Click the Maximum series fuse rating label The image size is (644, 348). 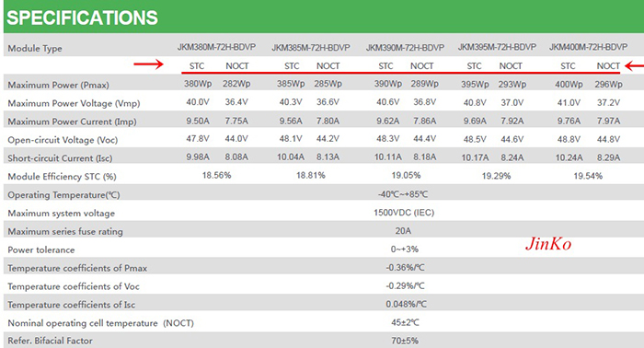(x=65, y=231)
